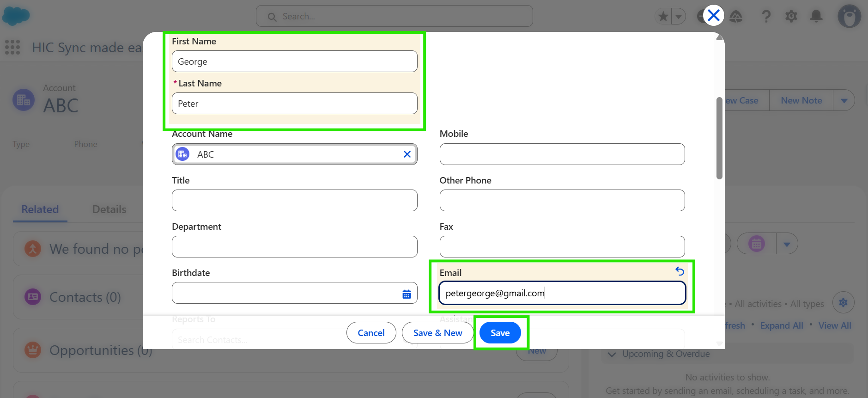
Task: Open the Trailhead guidance icon
Action: coord(736,17)
